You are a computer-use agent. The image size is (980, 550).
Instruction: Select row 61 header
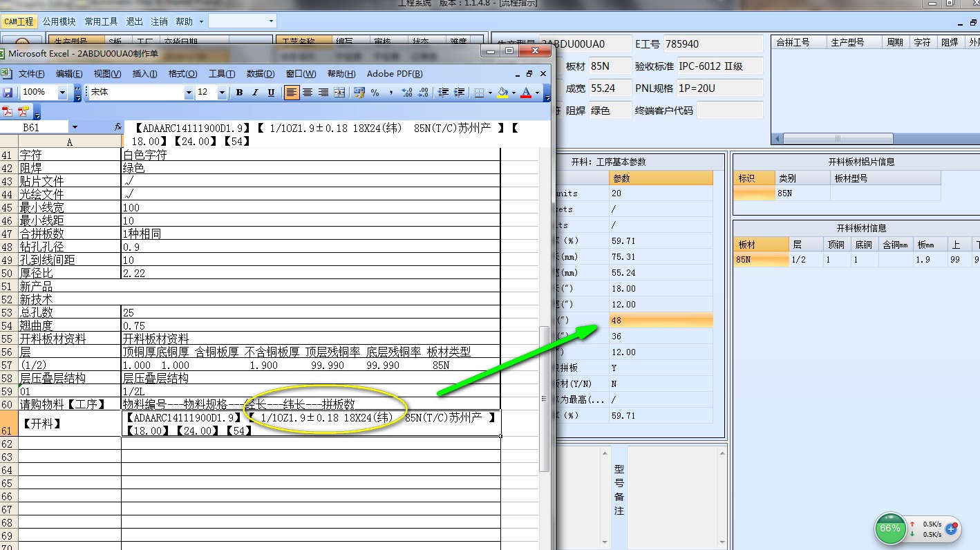8,424
